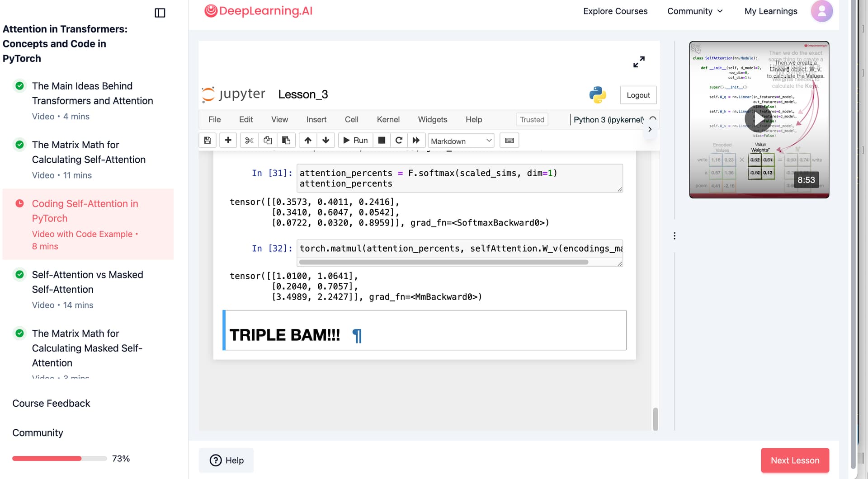Image resolution: width=868 pixels, height=479 pixels.
Task: Play the lesson video thumbnail
Action: click(759, 119)
